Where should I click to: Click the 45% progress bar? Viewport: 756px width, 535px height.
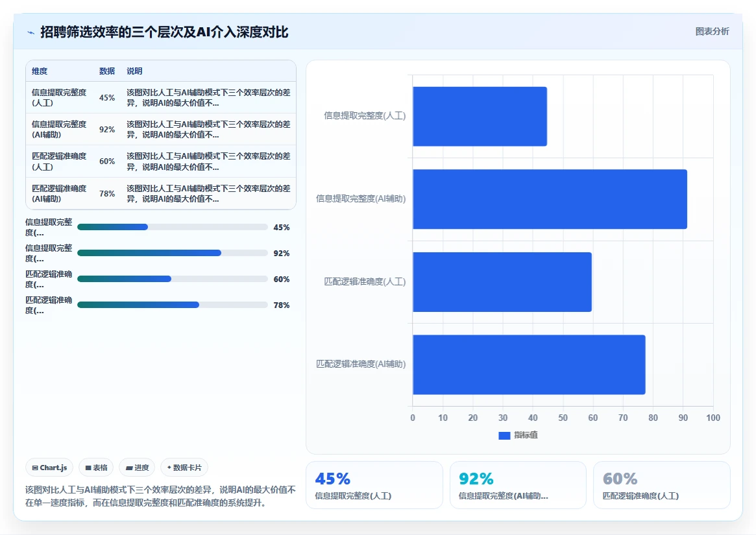[172, 227]
